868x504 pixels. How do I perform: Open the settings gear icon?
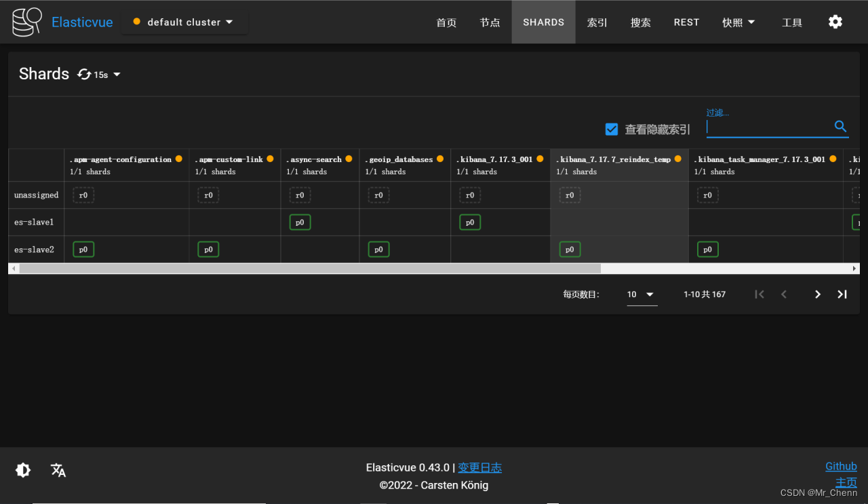click(x=835, y=22)
